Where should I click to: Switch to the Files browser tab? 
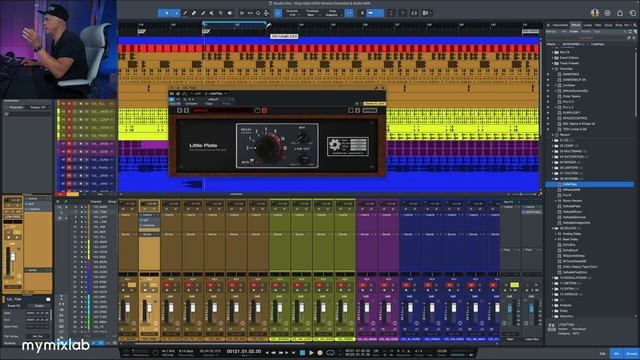pos(598,25)
